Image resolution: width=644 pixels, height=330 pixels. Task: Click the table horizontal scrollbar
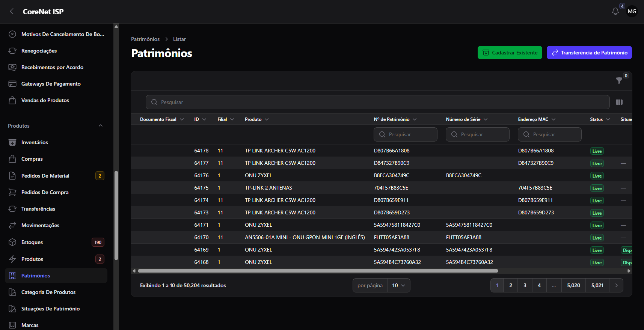[318, 271]
